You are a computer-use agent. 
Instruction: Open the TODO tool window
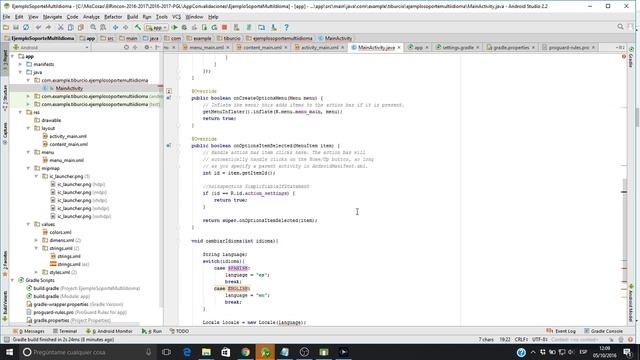[179, 331]
